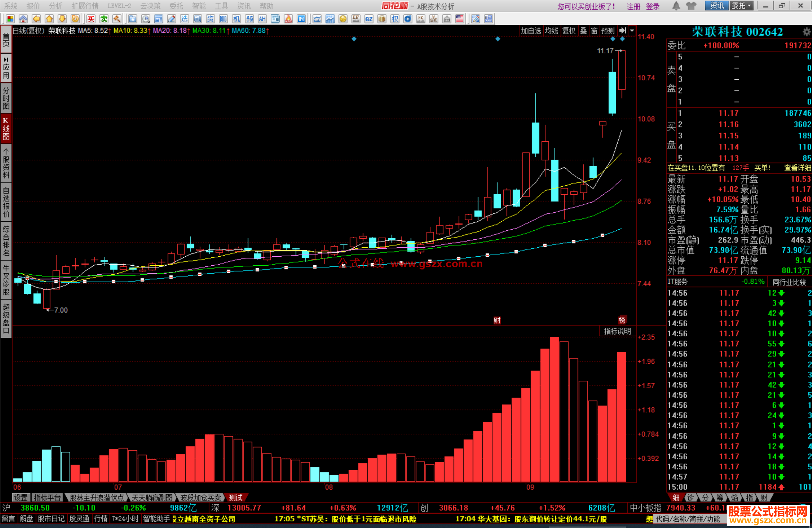This screenshot has width=812, height=528.
Task: Click the 榜 marker on the K-line chart
Action: pos(622,320)
